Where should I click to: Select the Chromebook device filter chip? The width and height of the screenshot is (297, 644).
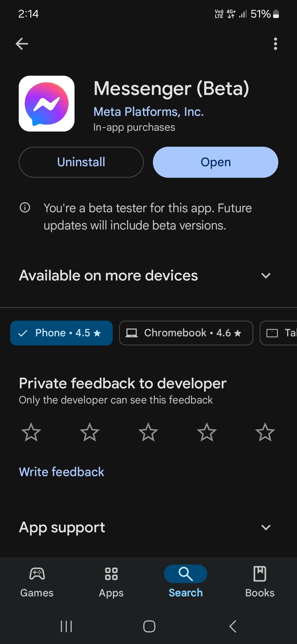[x=186, y=333]
